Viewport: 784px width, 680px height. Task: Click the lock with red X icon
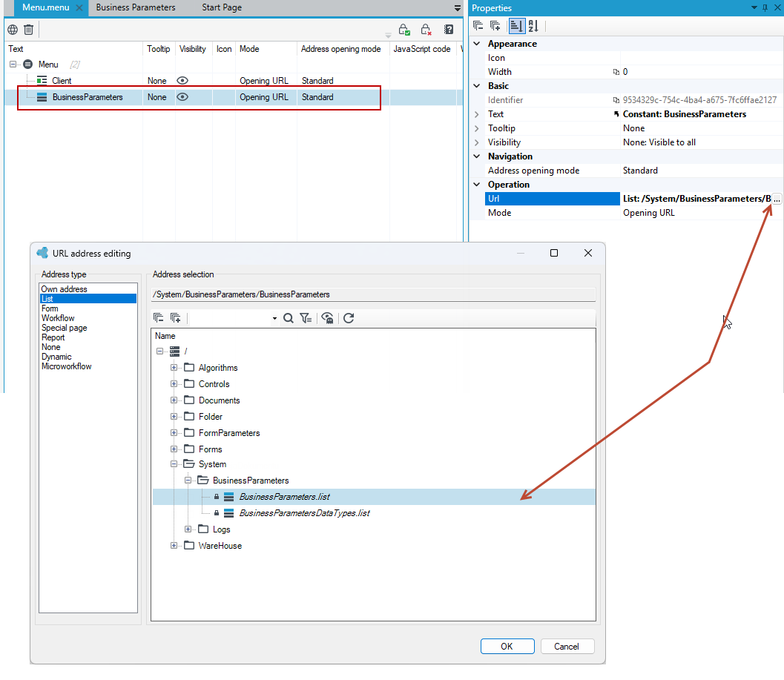[x=426, y=30]
